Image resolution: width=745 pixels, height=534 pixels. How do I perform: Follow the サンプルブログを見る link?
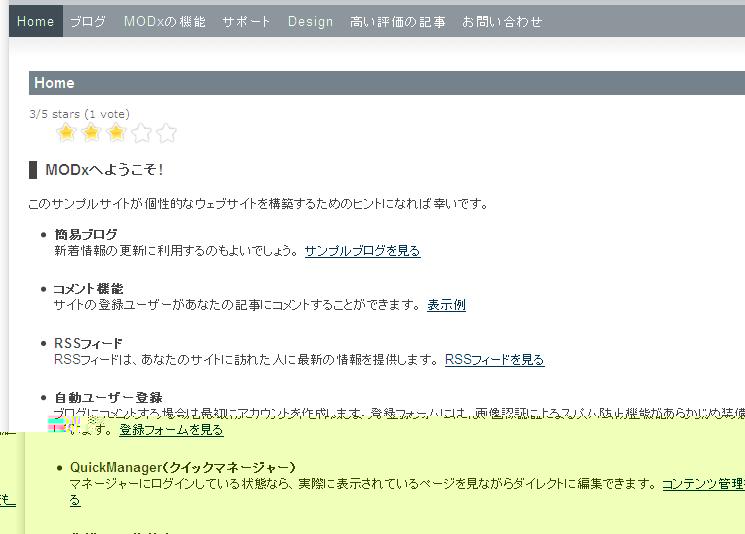pos(362,251)
